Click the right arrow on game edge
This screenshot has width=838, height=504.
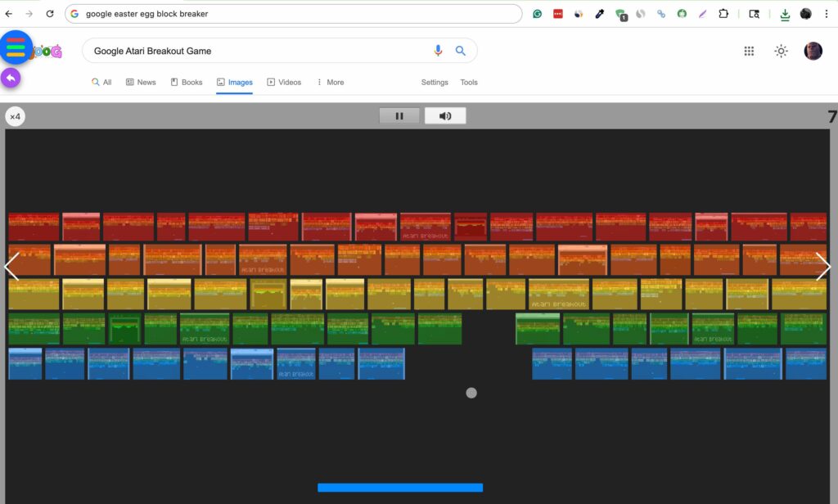click(823, 267)
